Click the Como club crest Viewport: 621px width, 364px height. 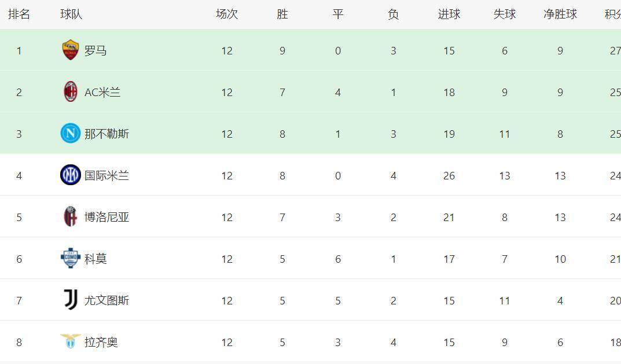point(71,258)
